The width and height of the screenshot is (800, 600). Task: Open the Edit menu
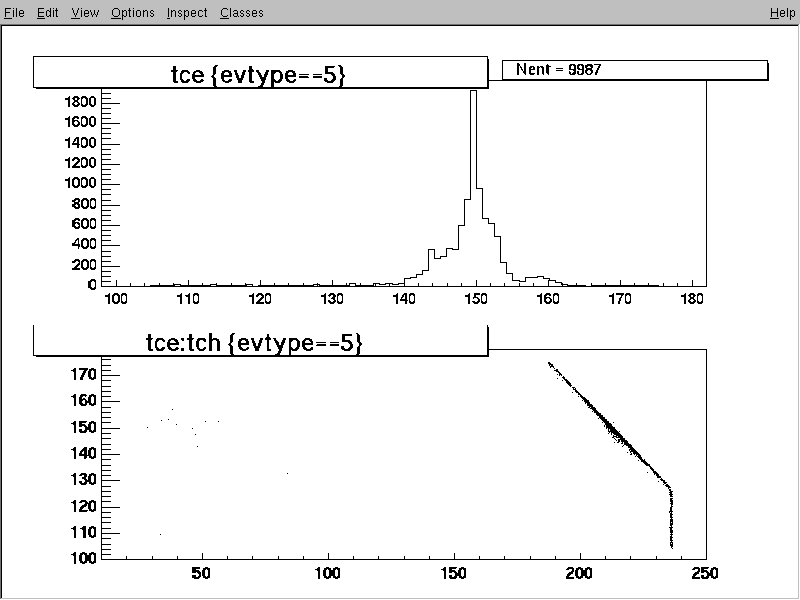pos(47,13)
